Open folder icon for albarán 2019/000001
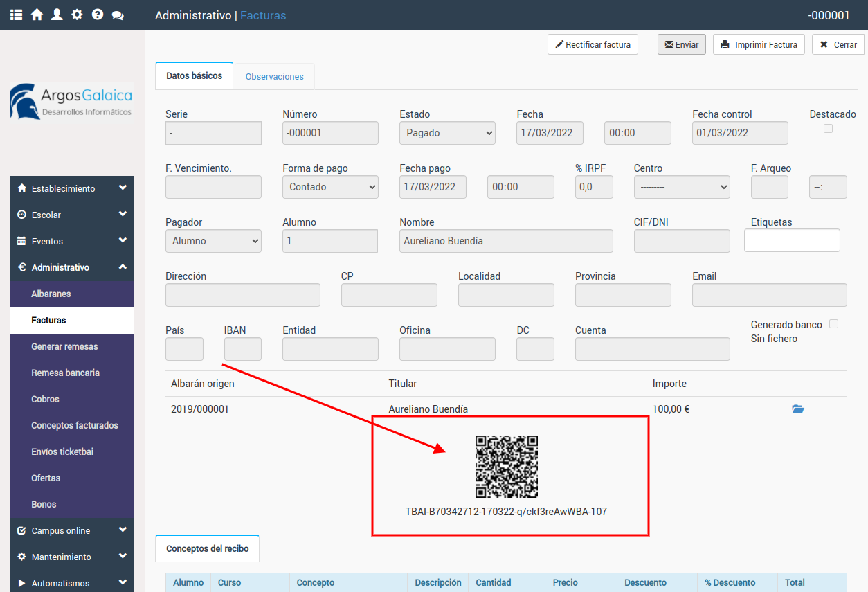Screen dimensions: 868x592 pos(798,409)
